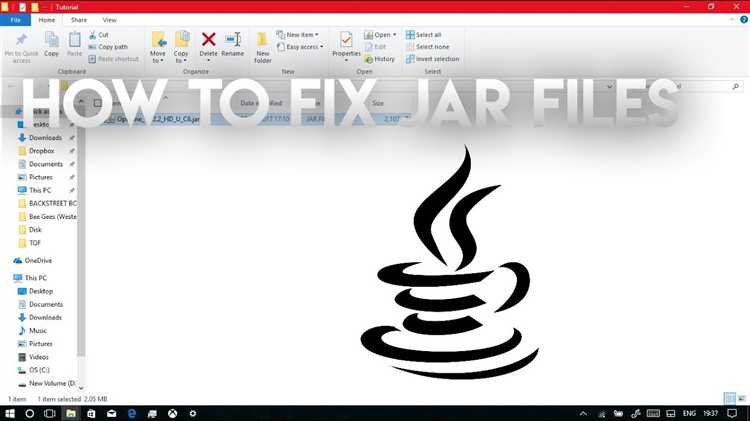The height and width of the screenshot is (421, 750).
Task: Switch to large icons view in status bar
Action: coord(742,398)
